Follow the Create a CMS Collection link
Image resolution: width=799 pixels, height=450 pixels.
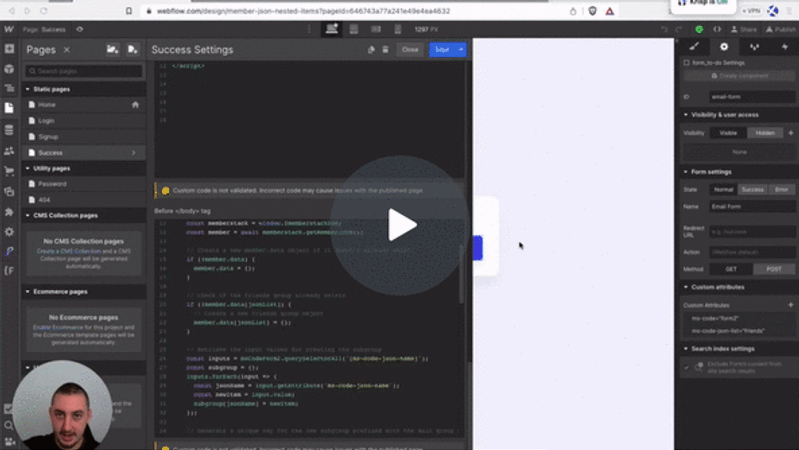pyautogui.click(x=68, y=251)
